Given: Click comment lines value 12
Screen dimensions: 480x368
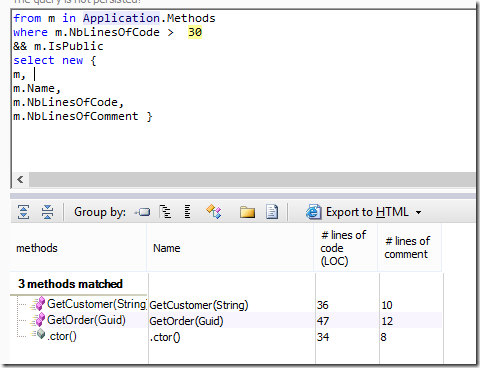Looking at the screenshot, I should 387,321.
